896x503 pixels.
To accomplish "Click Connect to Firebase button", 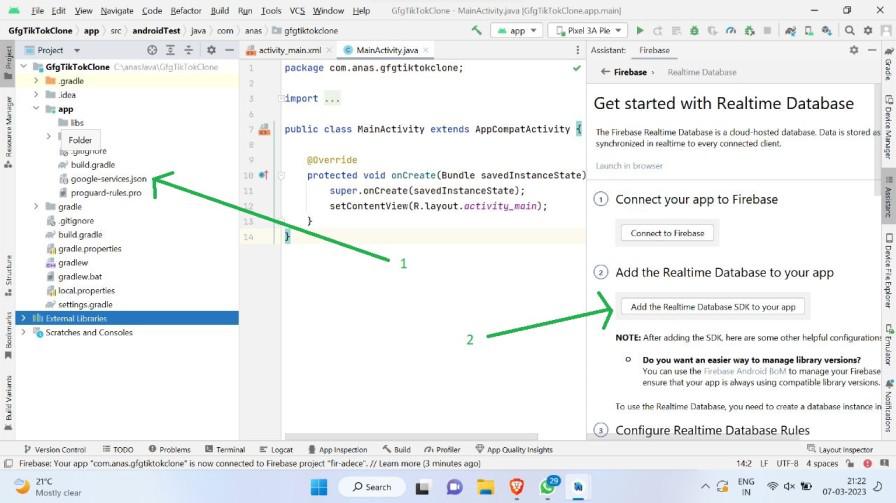I will [667, 233].
